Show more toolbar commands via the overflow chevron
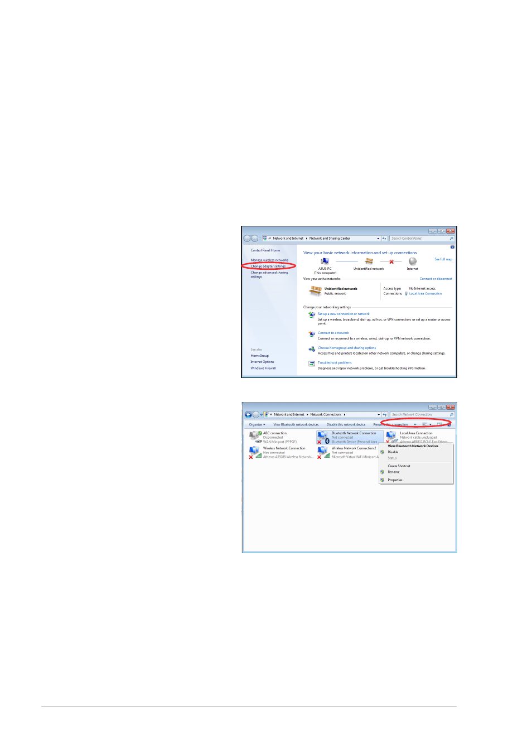The height and width of the screenshot is (756, 532). [x=415, y=424]
